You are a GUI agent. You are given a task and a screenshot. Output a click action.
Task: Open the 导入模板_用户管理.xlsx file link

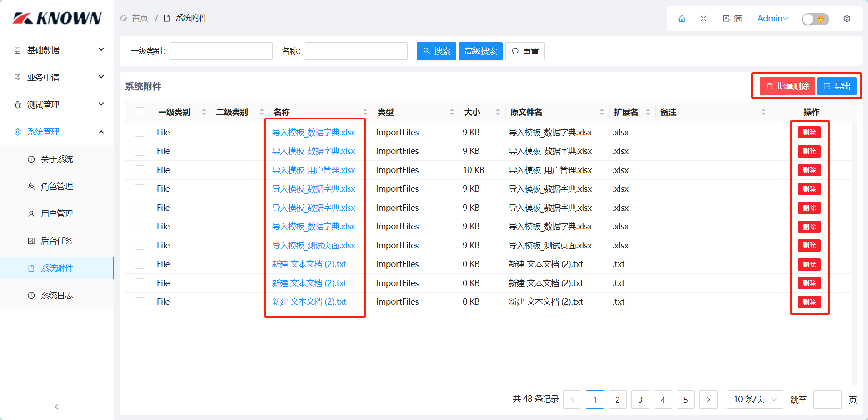pos(314,170)
